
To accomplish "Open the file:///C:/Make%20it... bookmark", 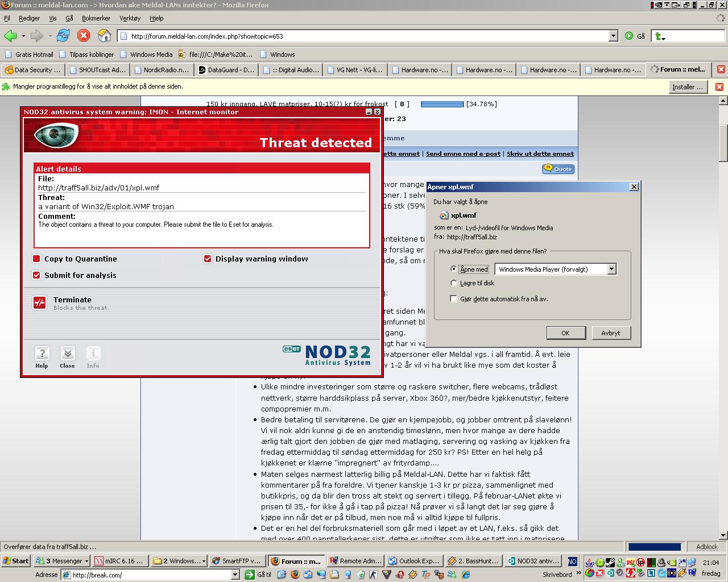I will (x=215, y=55).
